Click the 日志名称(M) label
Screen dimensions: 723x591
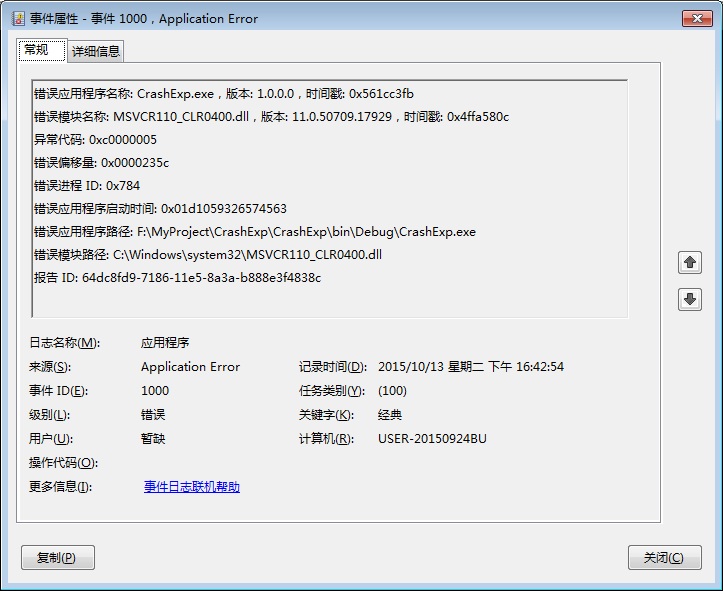64,343
